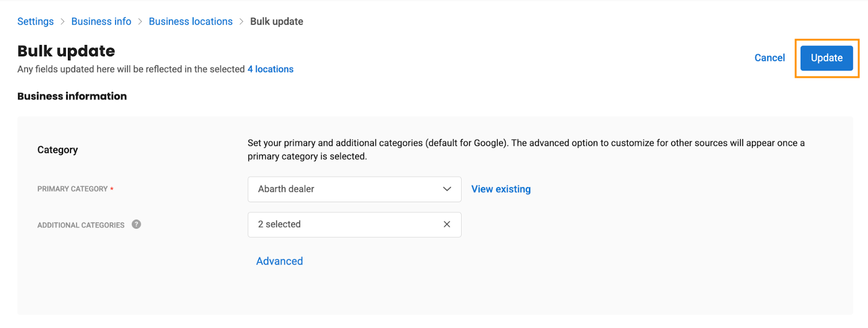The height and width of the screenshot is (328, 868).
Task: Click the breadcrumb separator after Business info
Action: tap(140, 22)
